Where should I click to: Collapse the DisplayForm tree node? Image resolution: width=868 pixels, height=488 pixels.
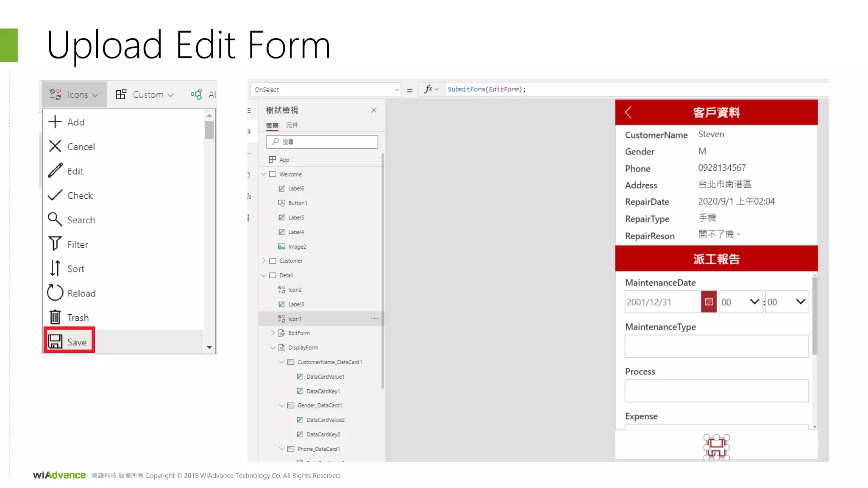pos(273,347)
